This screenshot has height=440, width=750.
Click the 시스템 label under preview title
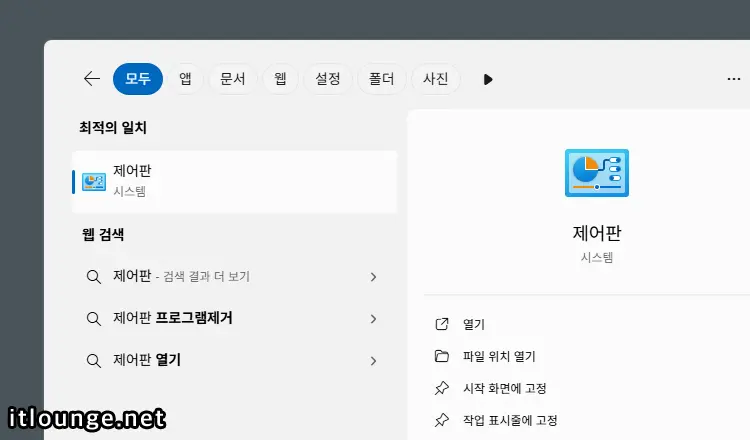pos(596,257)
